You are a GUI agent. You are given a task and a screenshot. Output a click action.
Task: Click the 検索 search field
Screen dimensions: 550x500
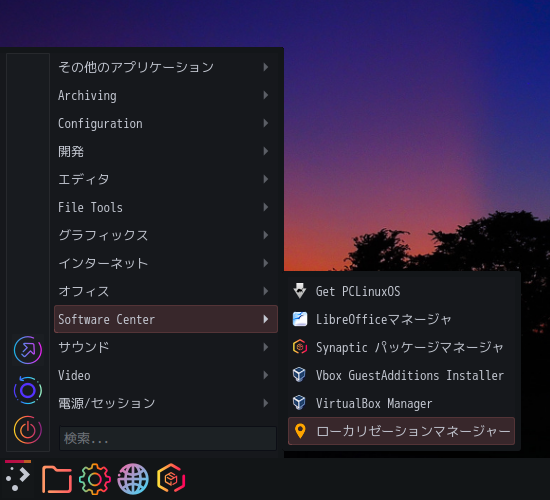click(x=168, y=438)
